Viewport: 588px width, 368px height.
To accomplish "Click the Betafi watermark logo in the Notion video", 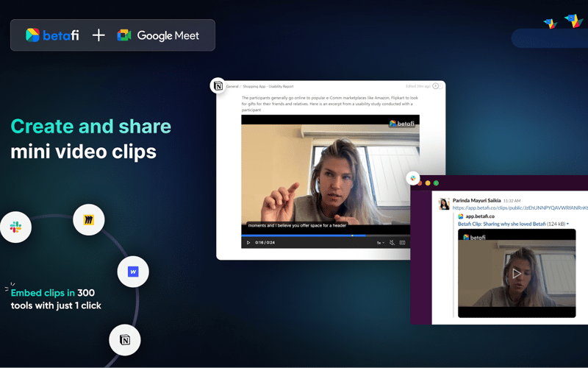I will tap(401, 124).
